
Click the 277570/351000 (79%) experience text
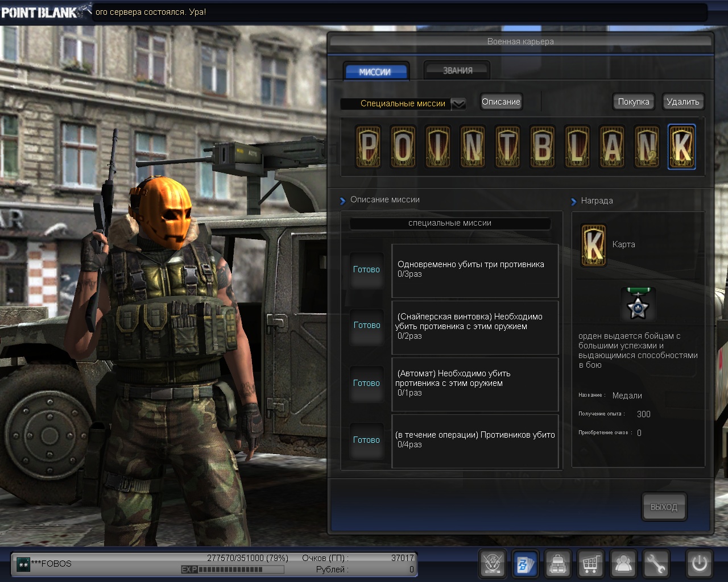[247, 558]
